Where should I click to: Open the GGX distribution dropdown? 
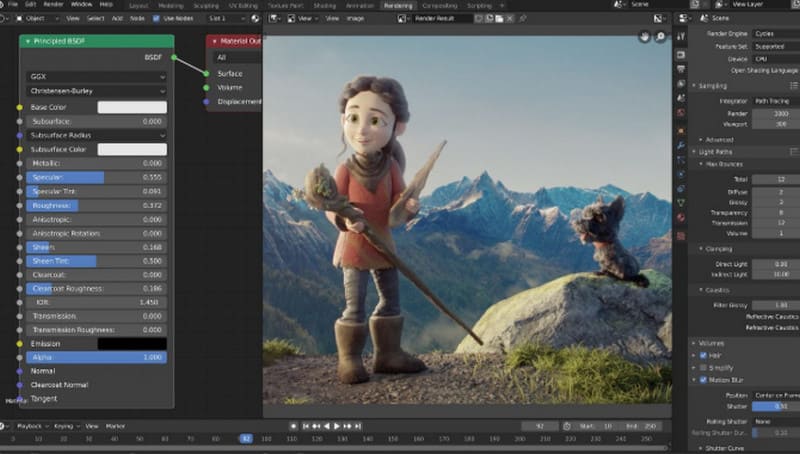[x=96, y=77]
